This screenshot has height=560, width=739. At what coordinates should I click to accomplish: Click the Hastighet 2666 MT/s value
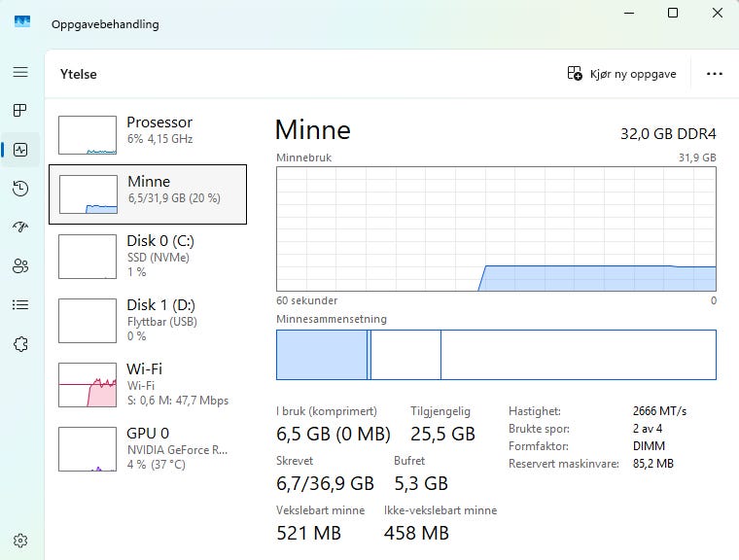pyautogui.click(x=659, y=411)
